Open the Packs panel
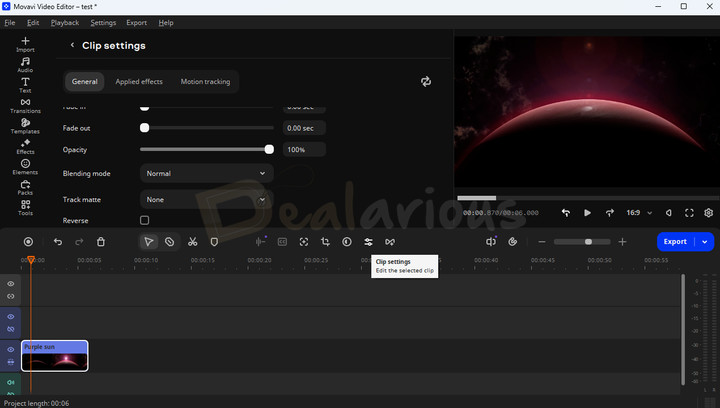720x408 pixels. coord(25,187)
